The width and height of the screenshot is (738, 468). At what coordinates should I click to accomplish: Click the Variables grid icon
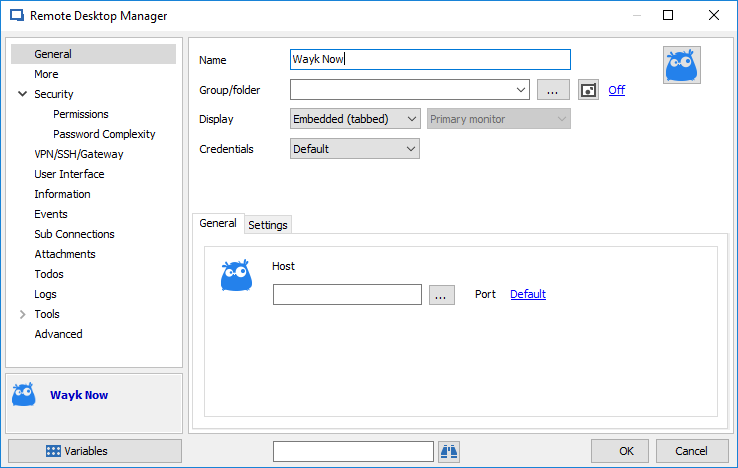click(53, 451)
